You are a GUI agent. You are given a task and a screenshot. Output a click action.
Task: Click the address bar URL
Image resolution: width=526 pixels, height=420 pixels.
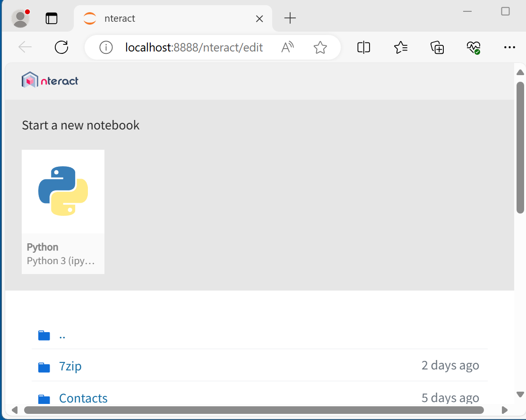pyautogui.click(x=194, y=48)
